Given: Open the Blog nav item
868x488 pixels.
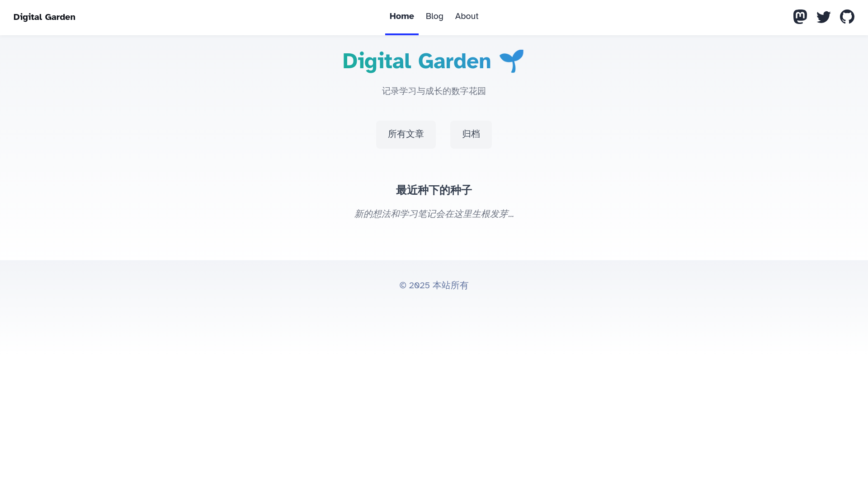Looking at the screenshot, I should (434, 17).
